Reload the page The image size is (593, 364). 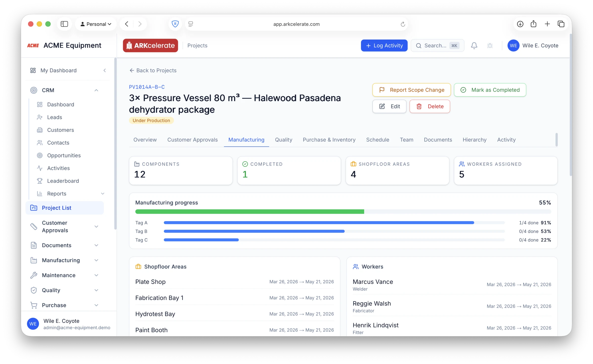[x=403, y=24]
